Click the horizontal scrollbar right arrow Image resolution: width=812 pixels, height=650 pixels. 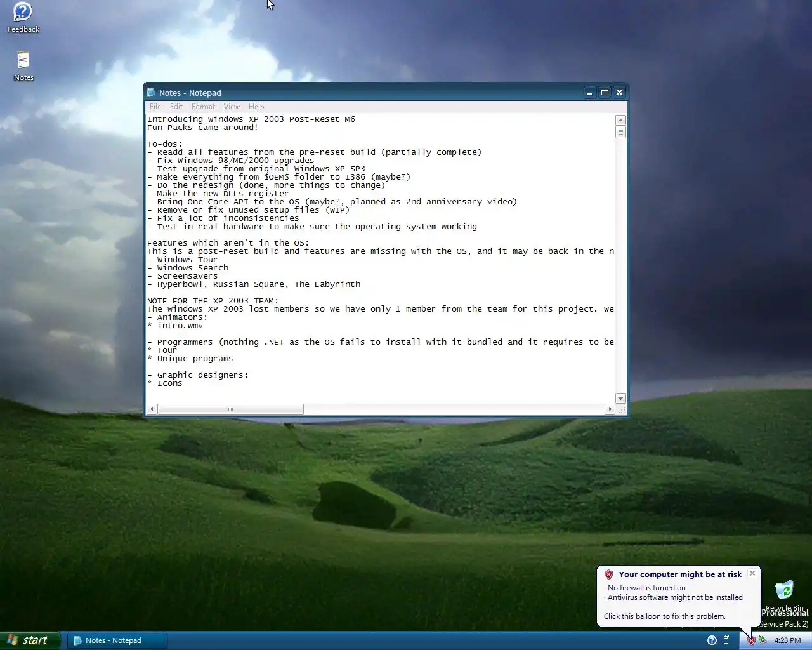tap(610, 409)
